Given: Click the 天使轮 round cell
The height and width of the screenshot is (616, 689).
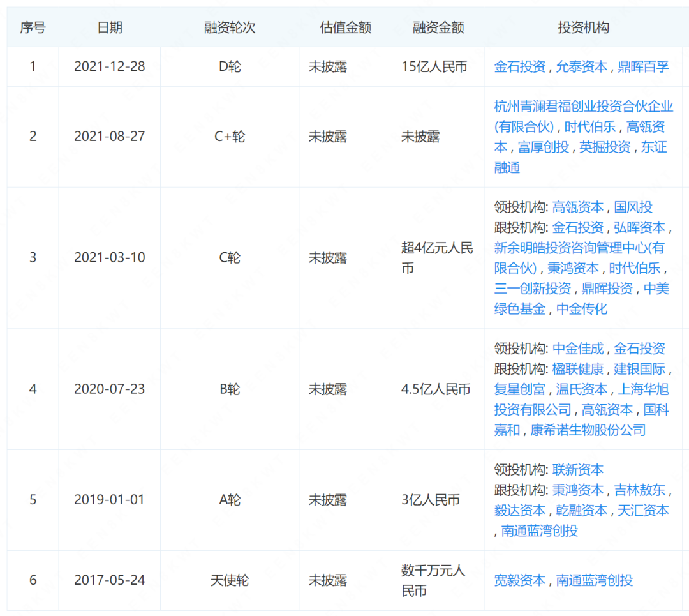Looking at the screenshot, I should click(230, 580).
